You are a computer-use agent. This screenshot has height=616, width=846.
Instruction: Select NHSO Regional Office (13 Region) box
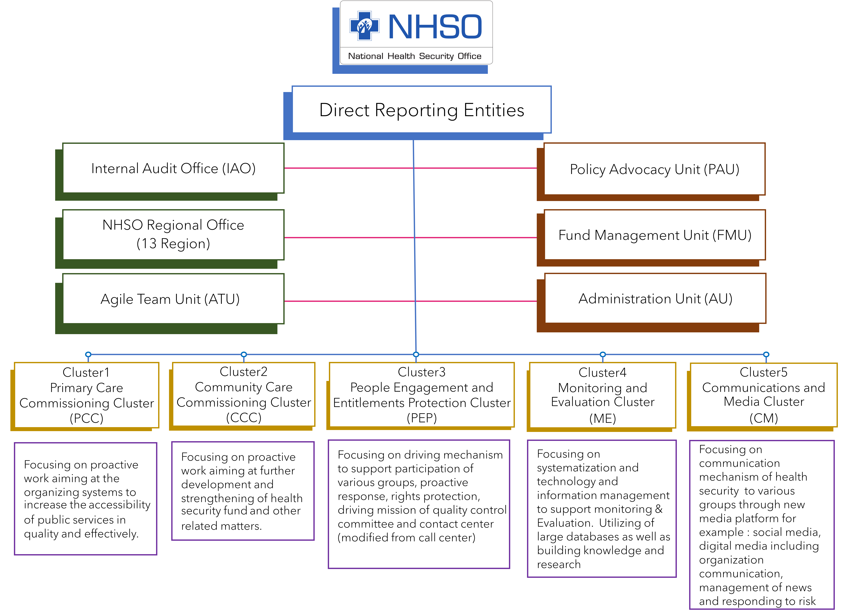173,235
